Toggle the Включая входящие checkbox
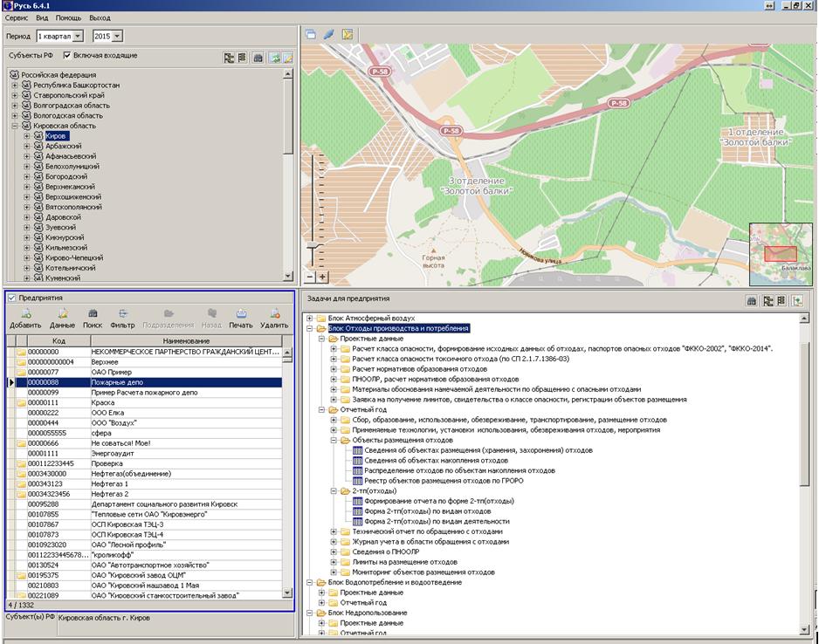This screenshot has width=819, height=644. (66, 56)
